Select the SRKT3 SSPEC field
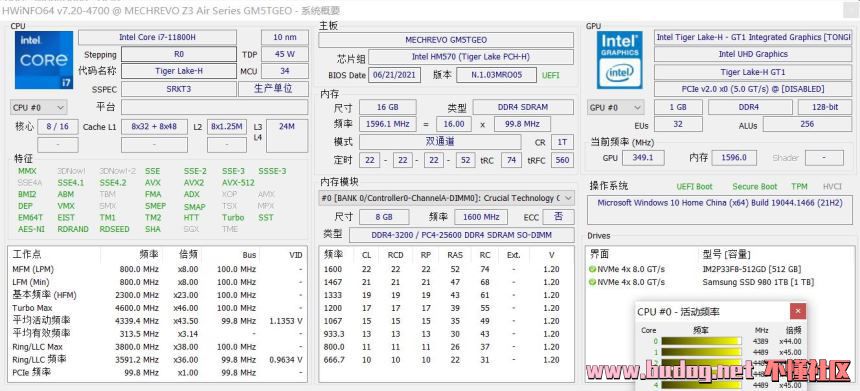The height and width of the screenshot is (391, 860). point(179,89)
